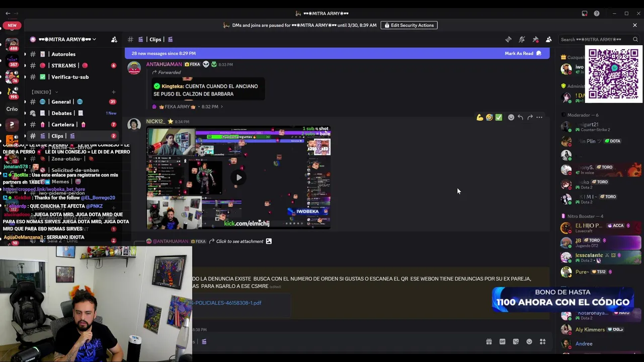The image size is (644, 362).
Task: Open NICK12_ user avatar
Action: click(134, 124)
